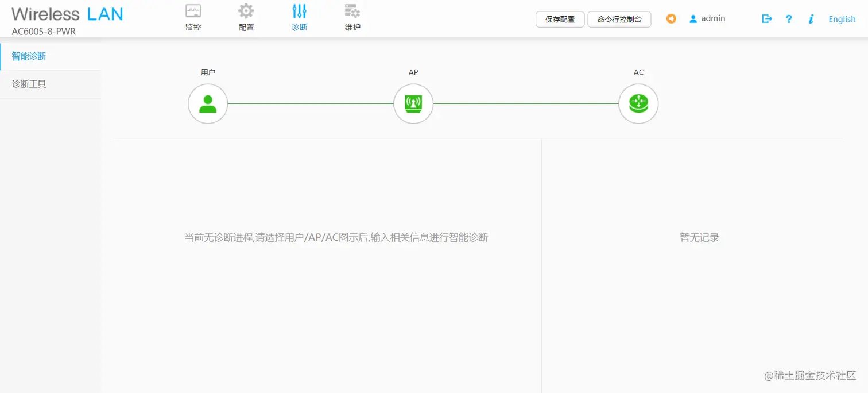Select the AC icon for diagnosis

(638, 104)
